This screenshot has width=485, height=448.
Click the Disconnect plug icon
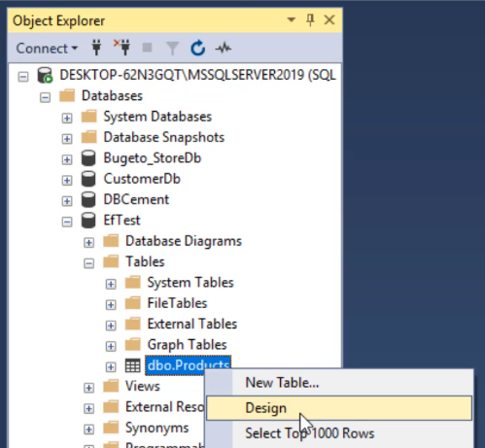122,48
